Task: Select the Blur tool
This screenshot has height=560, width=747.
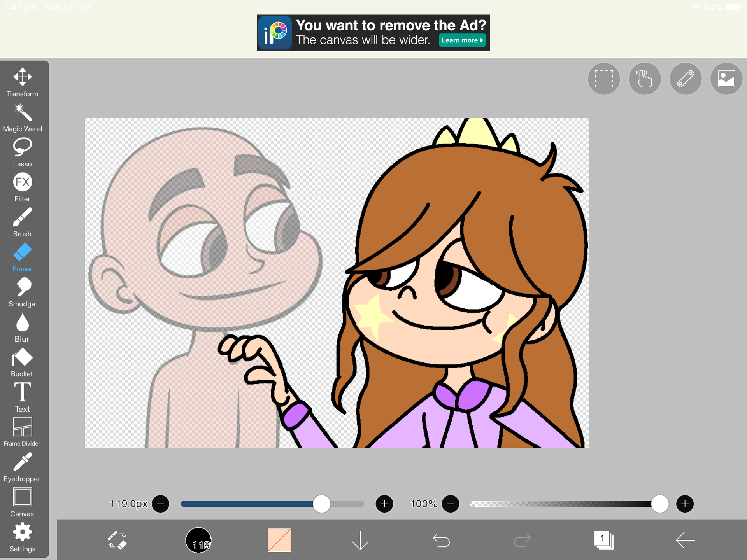Action: click(22, 327)
